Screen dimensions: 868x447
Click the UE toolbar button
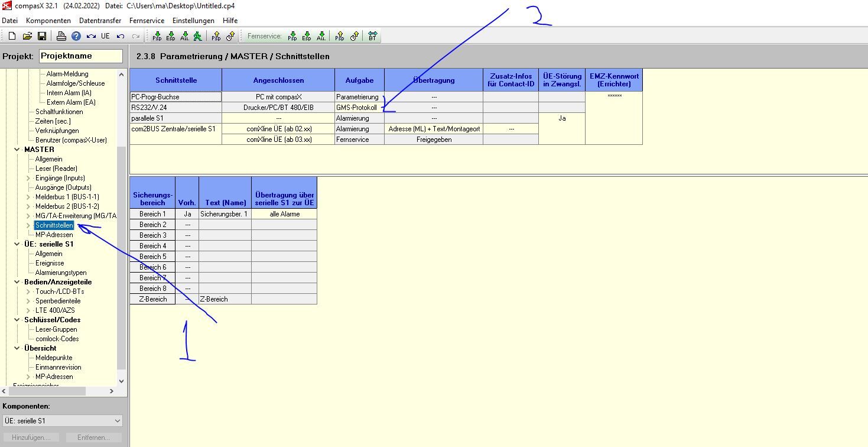coord(105,36)
